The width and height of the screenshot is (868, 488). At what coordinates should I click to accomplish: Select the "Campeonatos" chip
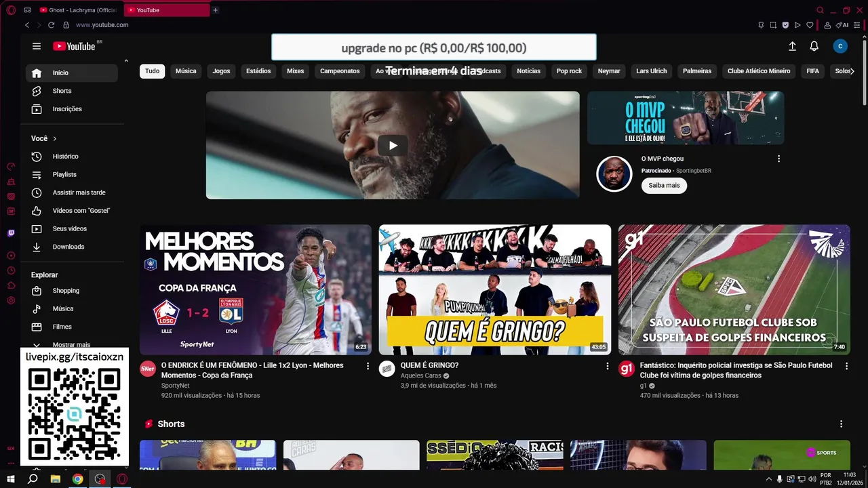click(x=340, y=71)
